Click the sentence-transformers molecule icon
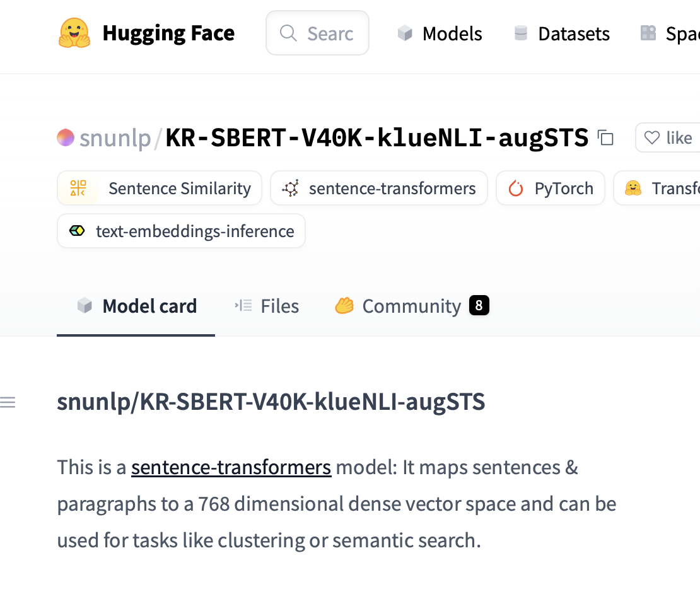The height and width of the screenshot is (599, 700). (291, 188)
